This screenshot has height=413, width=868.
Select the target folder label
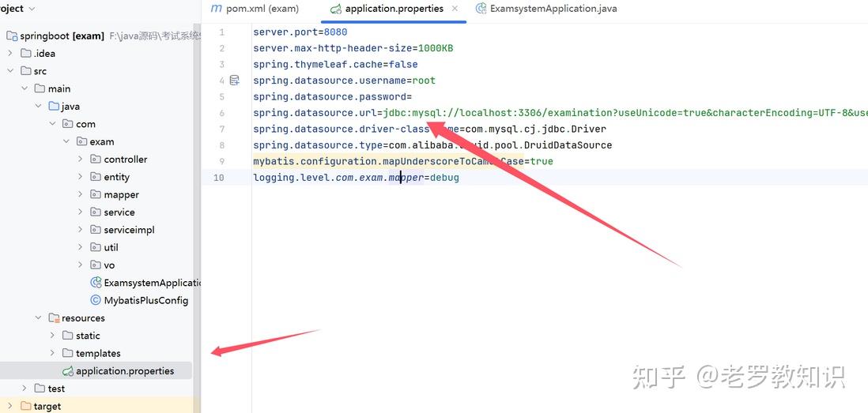point(47,407)
